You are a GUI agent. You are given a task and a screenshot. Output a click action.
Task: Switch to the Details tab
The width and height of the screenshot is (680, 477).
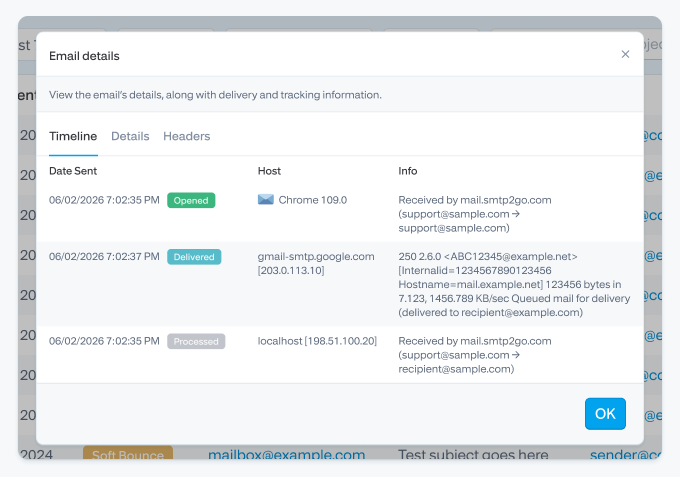(130, 136)
